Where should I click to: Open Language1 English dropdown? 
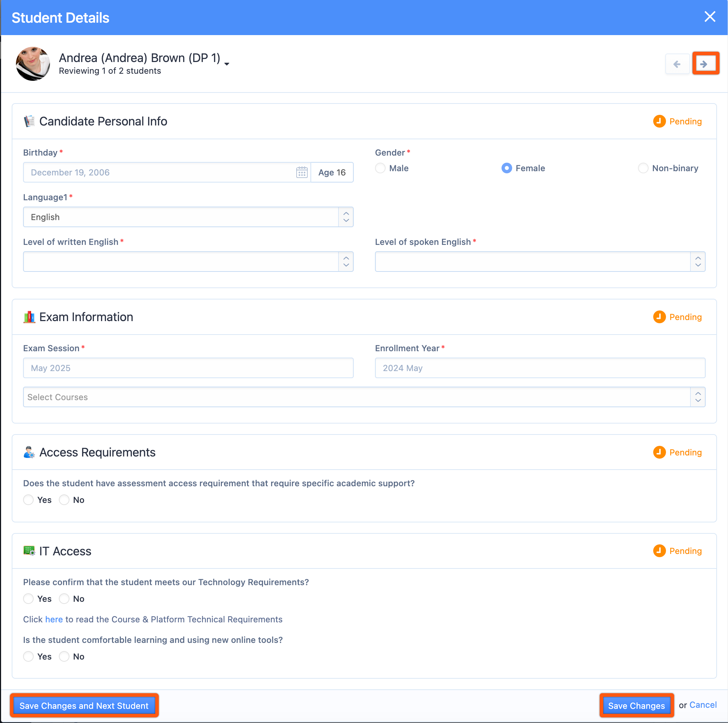188,217
